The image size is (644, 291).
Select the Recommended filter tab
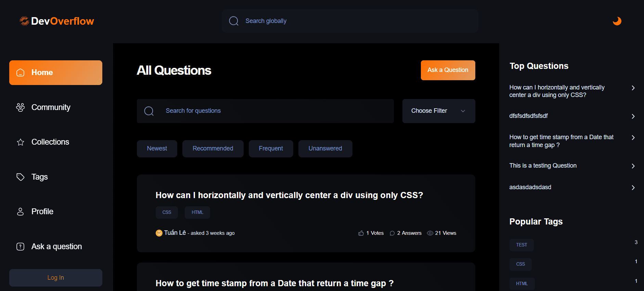click(x=212, y=148)
